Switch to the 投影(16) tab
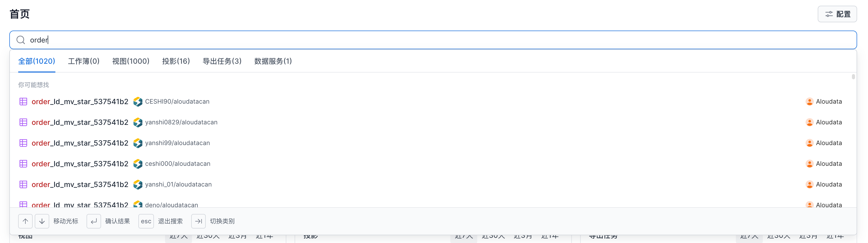The height and width of the screenshot is (243, 868). coord(176,61)
